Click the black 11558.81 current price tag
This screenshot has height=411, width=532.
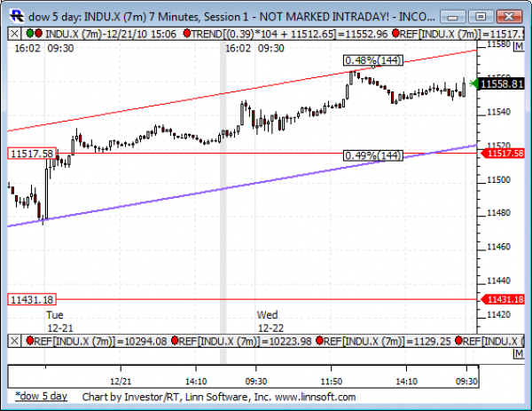(x=502, y=84)
